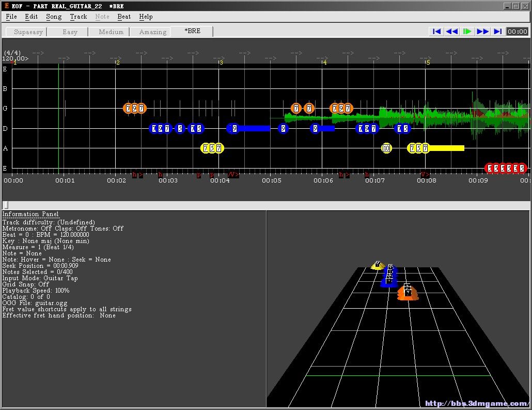This screenshot has height=410, width=532.
Task: Click the D string label
Action: click(x=5, y=129)
